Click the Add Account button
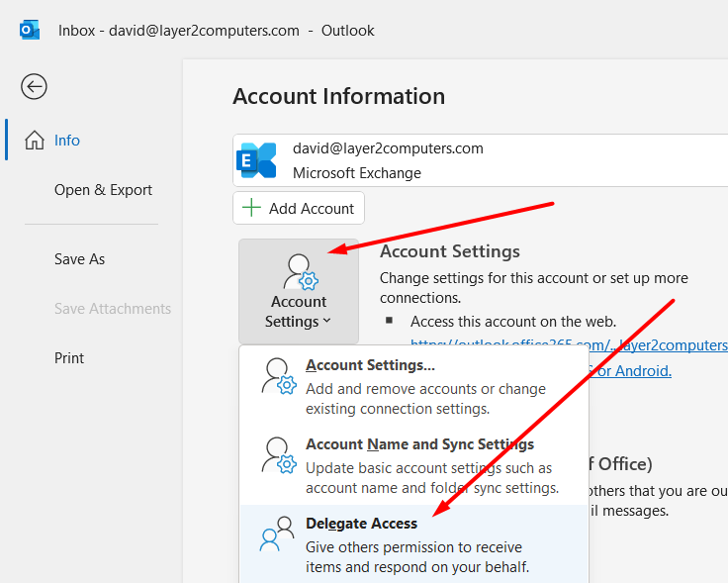This screenshot has width=728, height=583. tap(299, 208)
